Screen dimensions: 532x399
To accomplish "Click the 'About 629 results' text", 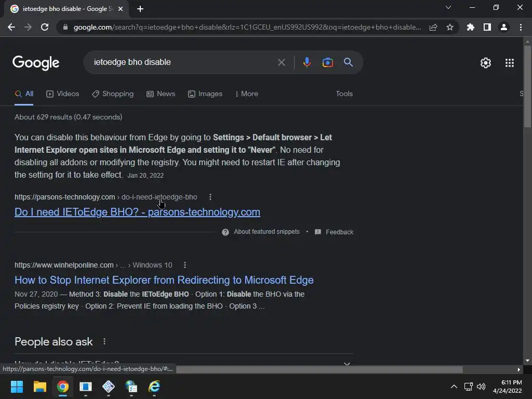I will (69, 117).
